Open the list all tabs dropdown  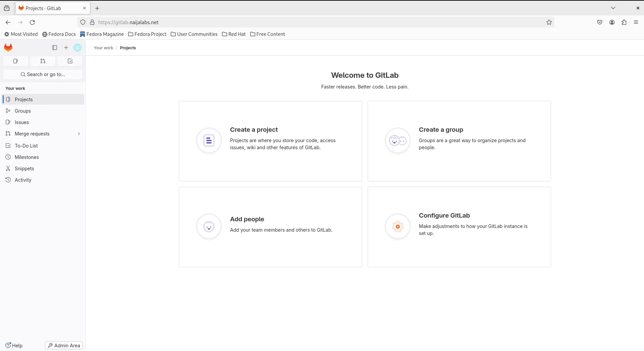click(613, 8)
